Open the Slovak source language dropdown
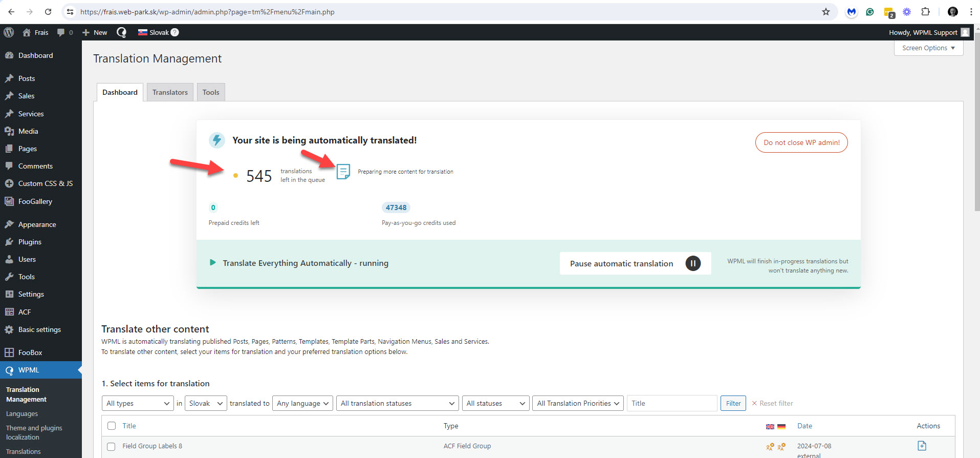Image resolution: width=980 pixels, height=458 pixels. (x=206, y=403)
